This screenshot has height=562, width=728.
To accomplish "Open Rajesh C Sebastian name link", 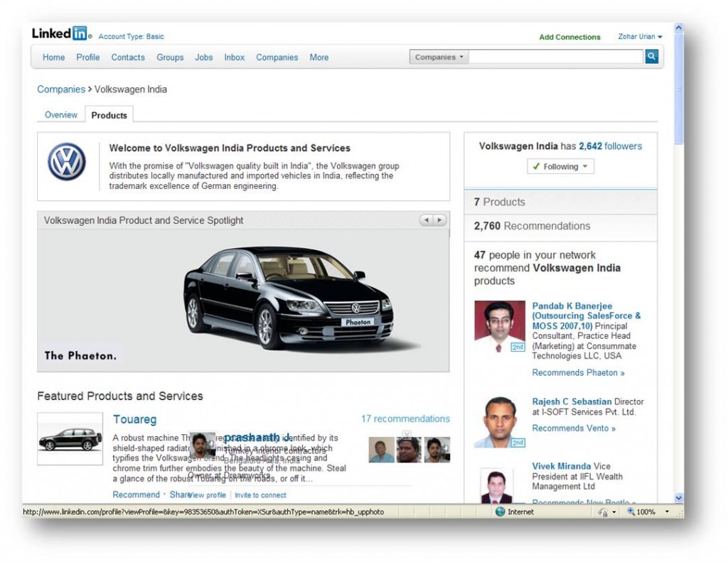I will point(572,401).
